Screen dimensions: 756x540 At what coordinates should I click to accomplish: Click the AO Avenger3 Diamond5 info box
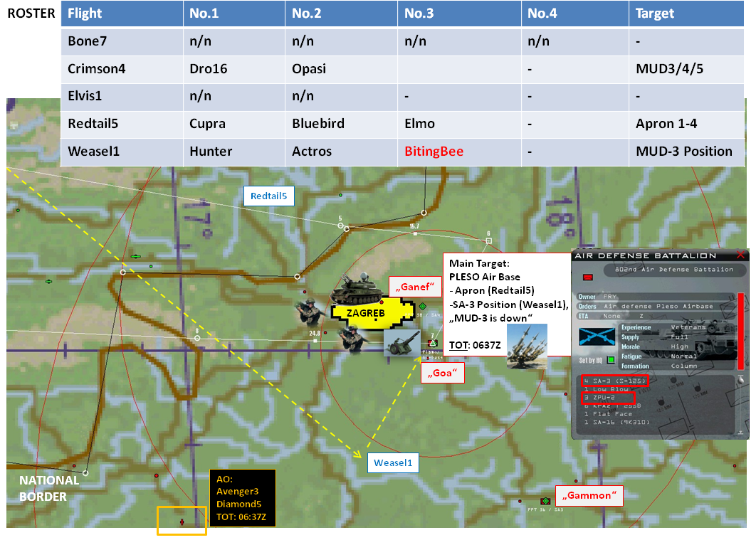point(243,498)
